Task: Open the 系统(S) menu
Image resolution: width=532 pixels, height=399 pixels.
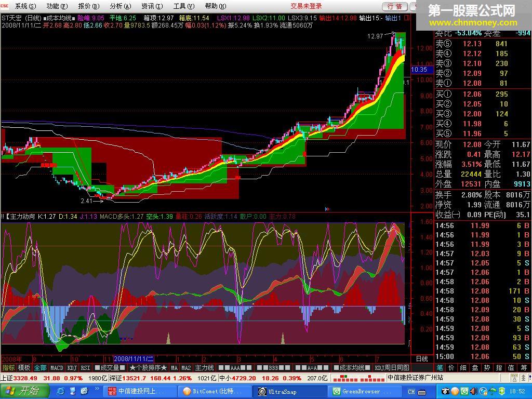Action: pos(25,6)
